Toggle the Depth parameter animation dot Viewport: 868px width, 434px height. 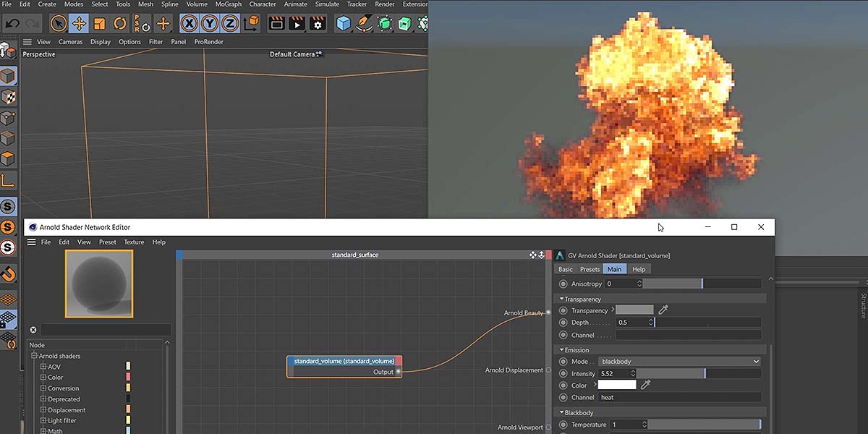tap(563, 323)
